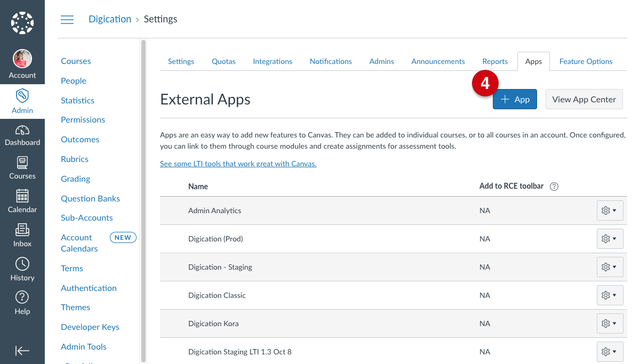This screenshot has width=640, height=364.
Task: Open Developer Keys in account sidebar
Action: click(90, 327)
